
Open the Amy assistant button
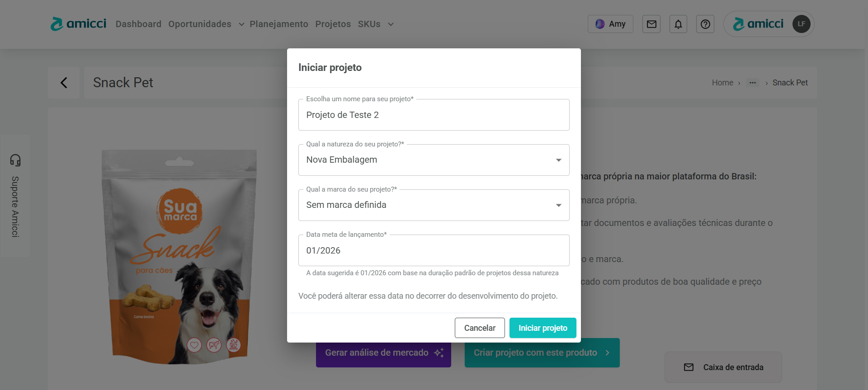pos(610,24)
